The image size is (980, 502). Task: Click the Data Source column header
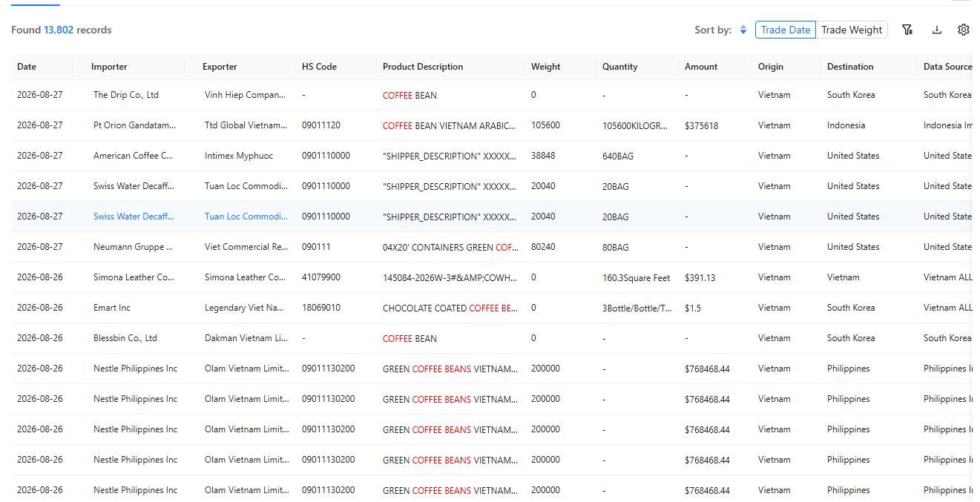click(947, 67)
